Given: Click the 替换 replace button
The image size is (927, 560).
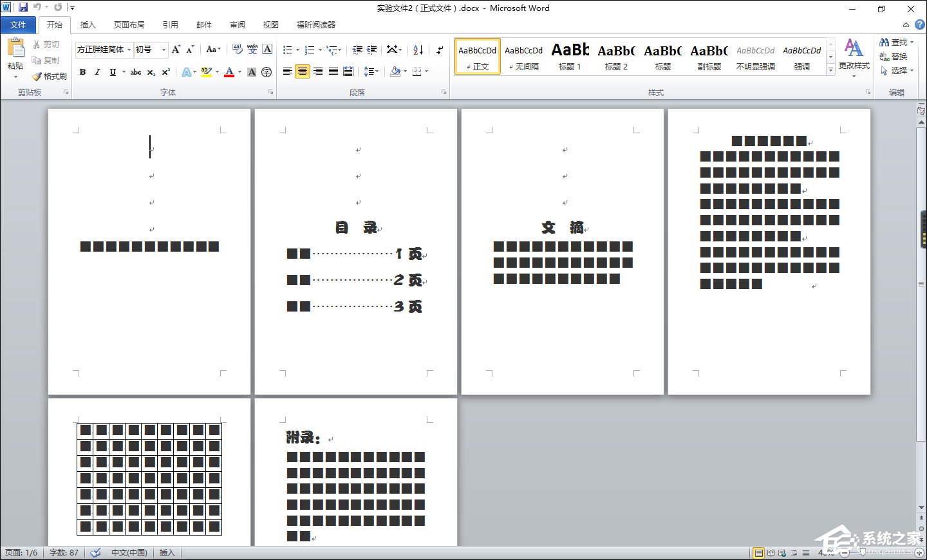Looking at the screenshot, I should [x=894, y=56].
